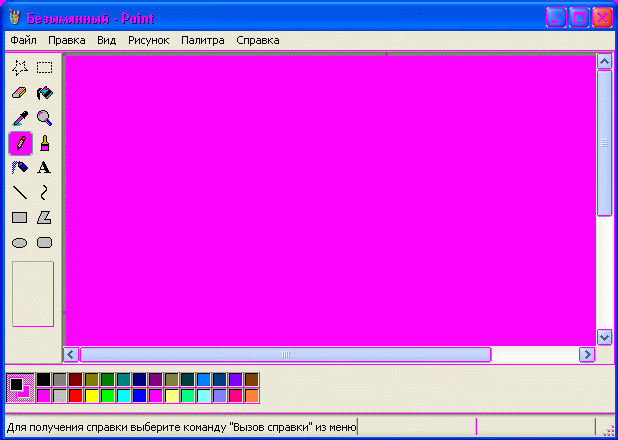618x440 pixels.
Task: Choose the Fill With Color bucket tool
Action: (44, 93)
